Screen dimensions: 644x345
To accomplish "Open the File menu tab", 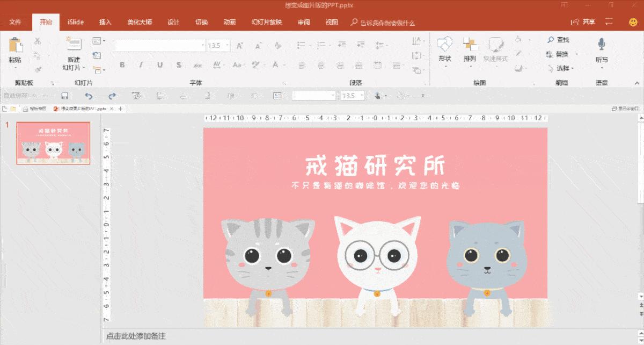I will pyautogui.click(x=15, y=22).
